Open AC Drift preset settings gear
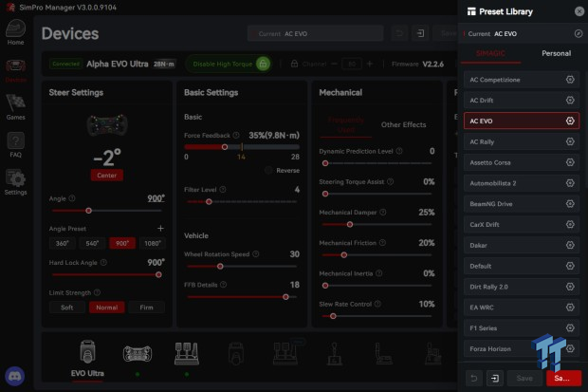 (x=570, y=100)
